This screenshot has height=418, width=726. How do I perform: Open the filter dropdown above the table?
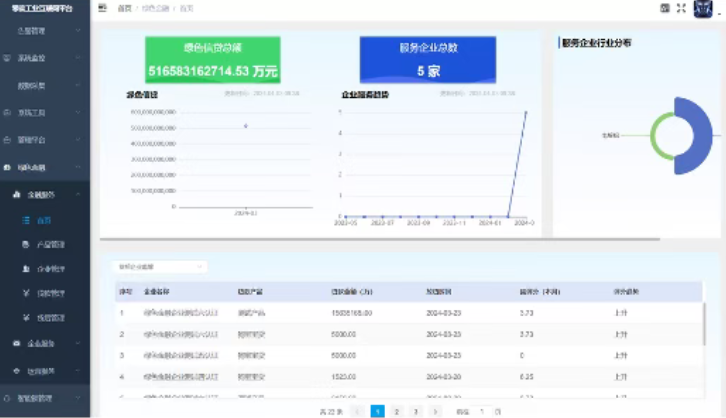tap(159, 267)
